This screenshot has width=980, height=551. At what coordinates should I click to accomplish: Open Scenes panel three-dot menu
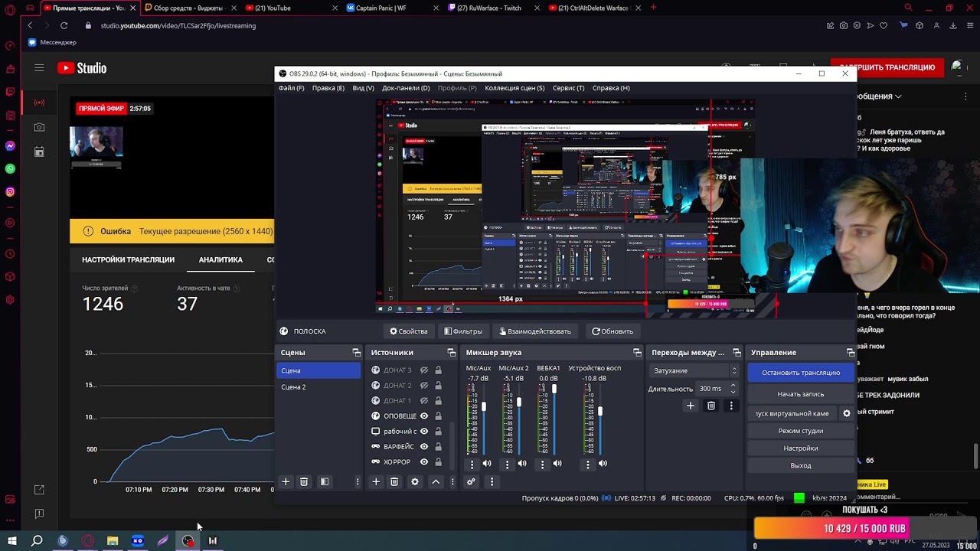pos(357,481)
